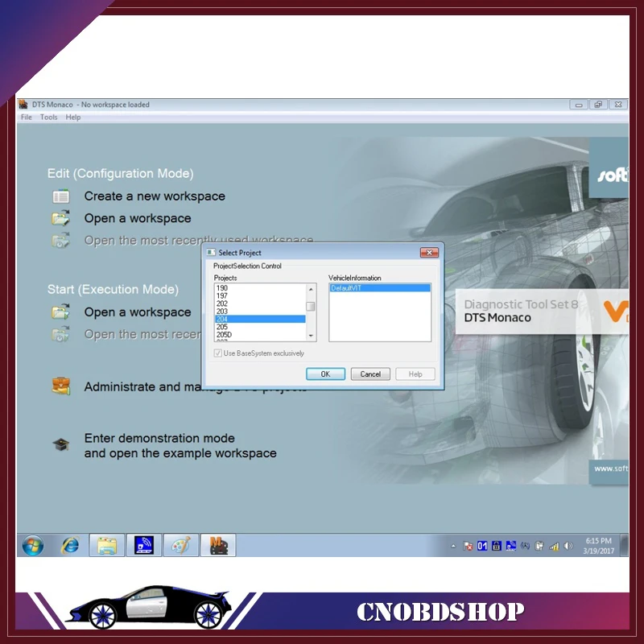The width and height of the screenshot is (644, 644).
Task: Switch to the DTS Monaco taskbar button
Action: (218, 546)
